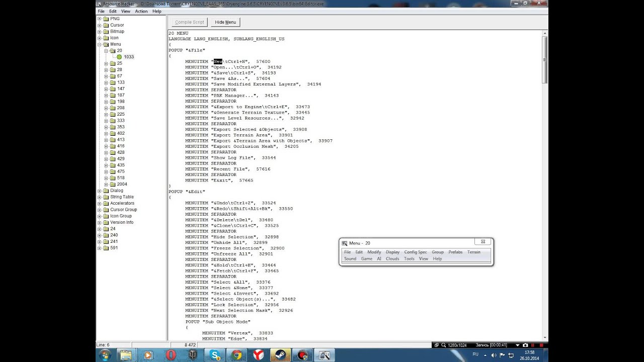Click the Bitmap folder icon in tree
644x362 pixels.
(106, 31)
